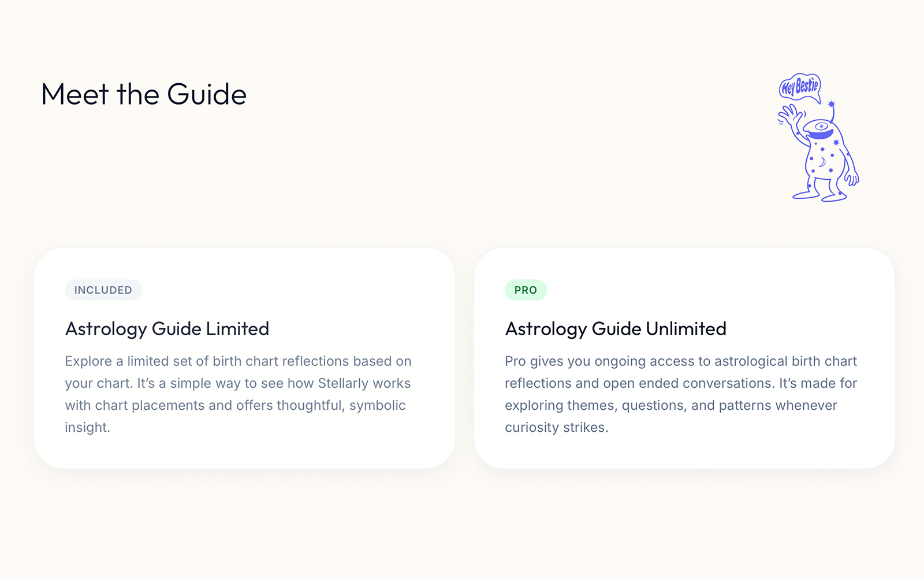The image size is (924, 578).
Task: Click the eye on the alien mascot
Action: (x=821, y=125)
